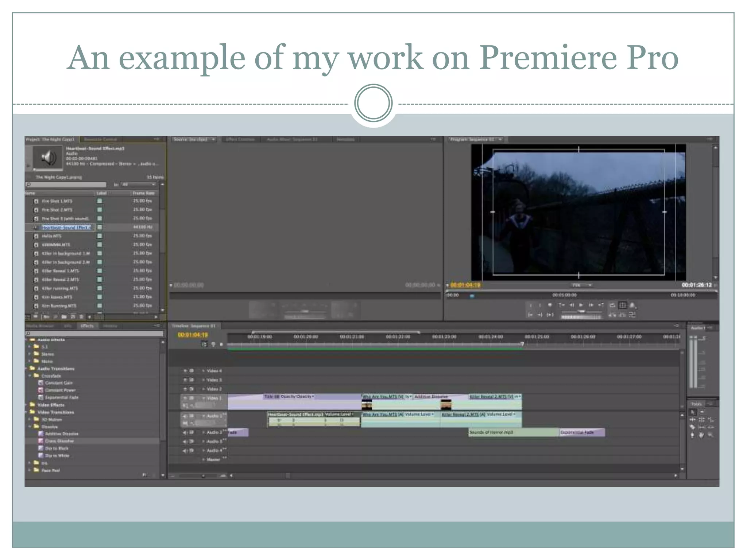Open the 'In: All' filter dropdown
747x560 pixels.
pos(139,184)
